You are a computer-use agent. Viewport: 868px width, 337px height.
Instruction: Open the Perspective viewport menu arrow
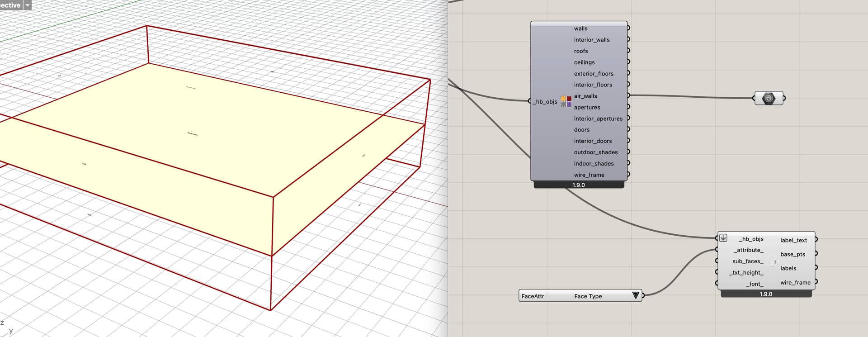coord(27,5)
